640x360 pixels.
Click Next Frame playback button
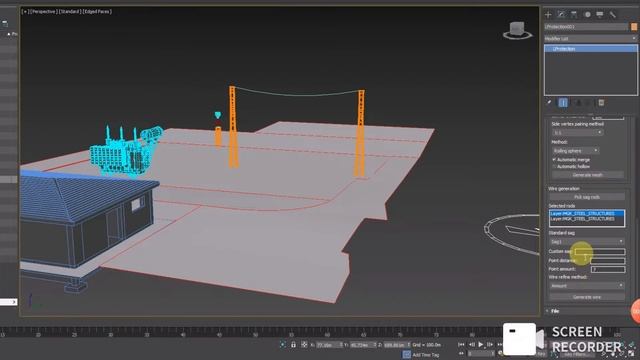click(x=490, y=345)
